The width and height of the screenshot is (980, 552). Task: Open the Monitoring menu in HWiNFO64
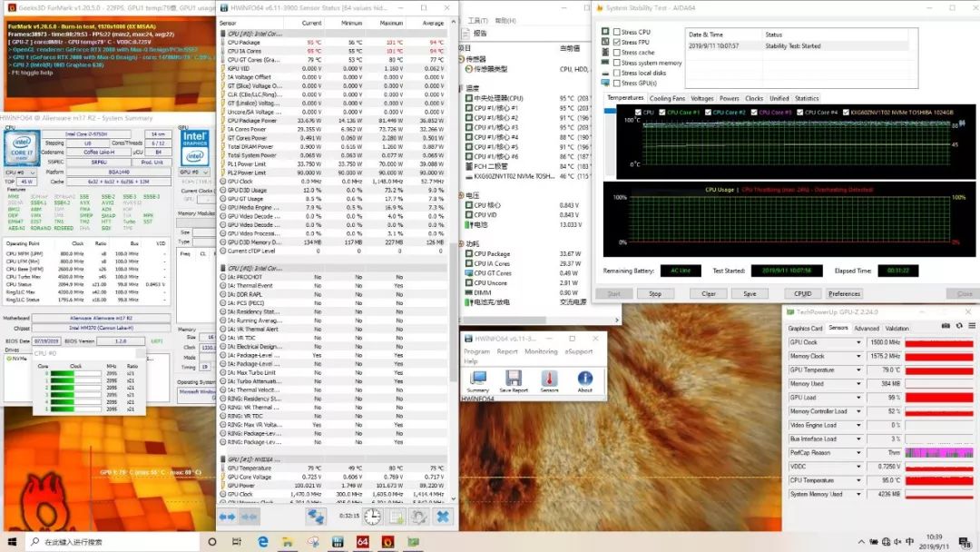(x=541, y=351)
